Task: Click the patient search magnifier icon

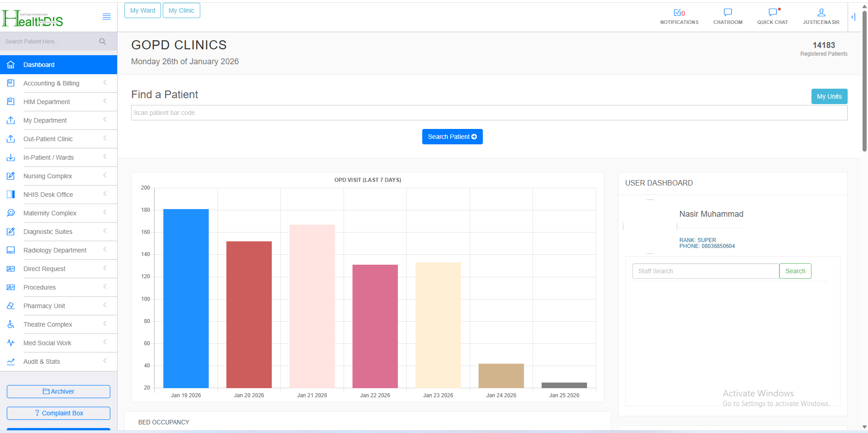Action: pos(103,42)
